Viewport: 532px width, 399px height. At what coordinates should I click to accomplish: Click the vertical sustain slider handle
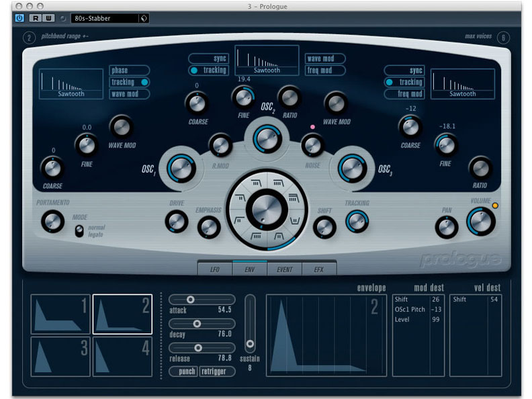tap(250, 344)
